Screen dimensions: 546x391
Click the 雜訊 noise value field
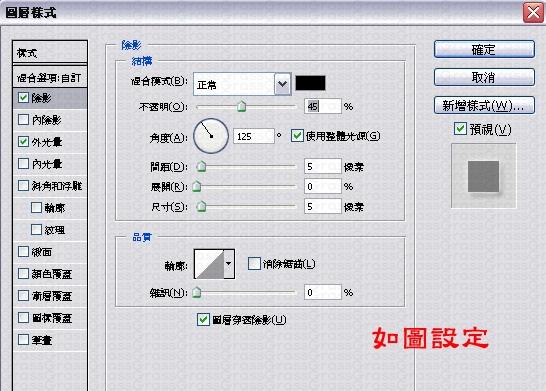pyautogui.click(x=323, y=292)
